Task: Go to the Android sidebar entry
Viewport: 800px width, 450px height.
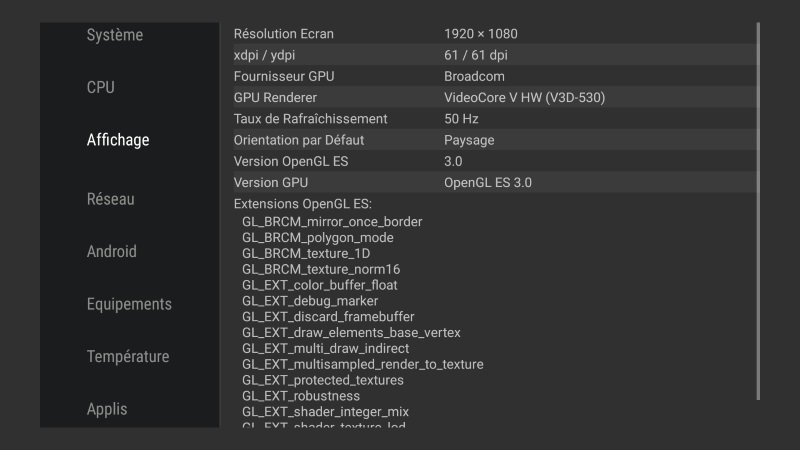Action: click(112, 252)
